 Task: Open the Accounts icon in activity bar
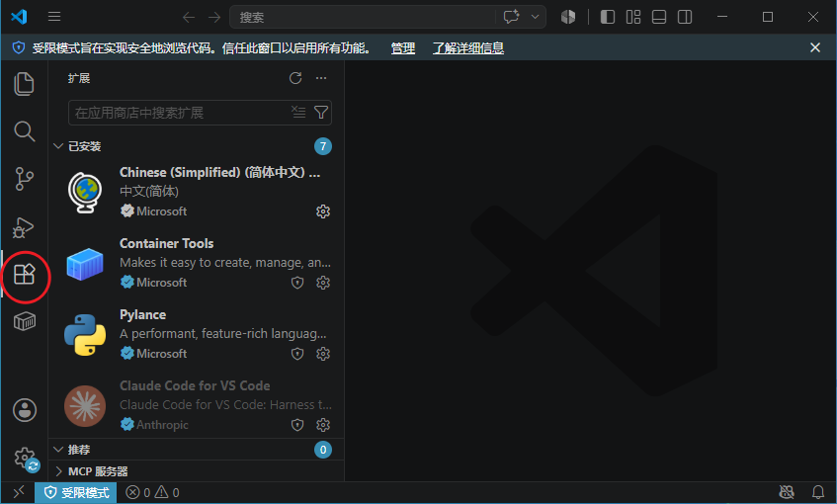pyautogui.click(x=25, y=410)
